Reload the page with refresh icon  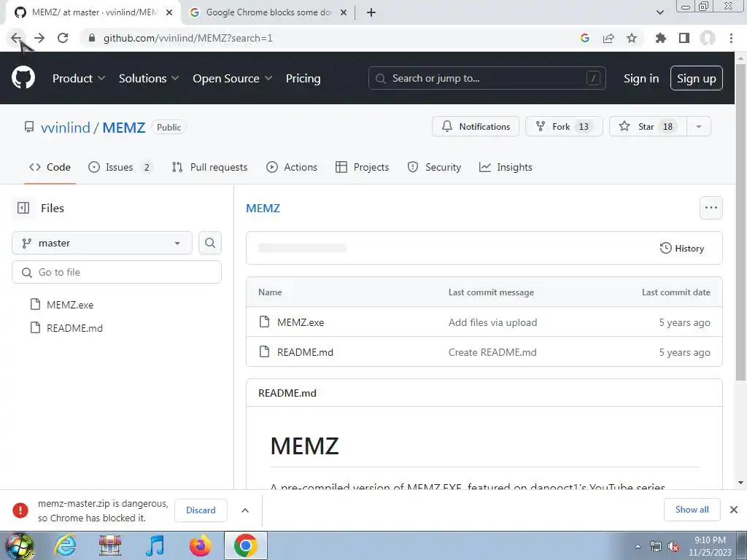click(x=63, y=38)
